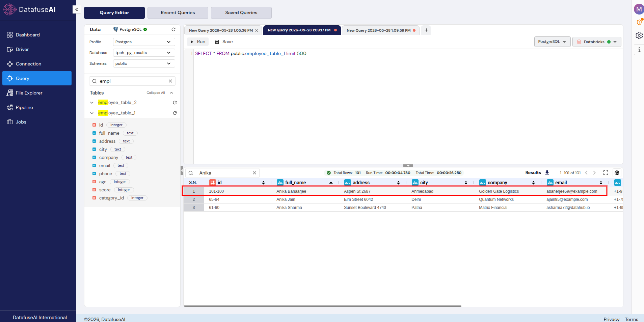The image size is (644, 322).
Task: Click Collapse All tables
Action: (x=156, y=93)
